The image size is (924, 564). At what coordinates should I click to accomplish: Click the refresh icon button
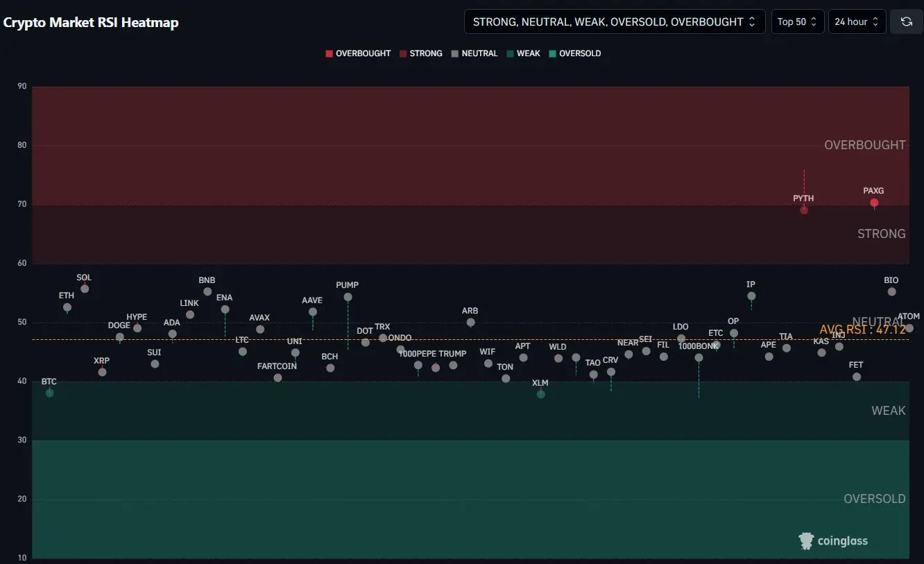click(906, 22)
